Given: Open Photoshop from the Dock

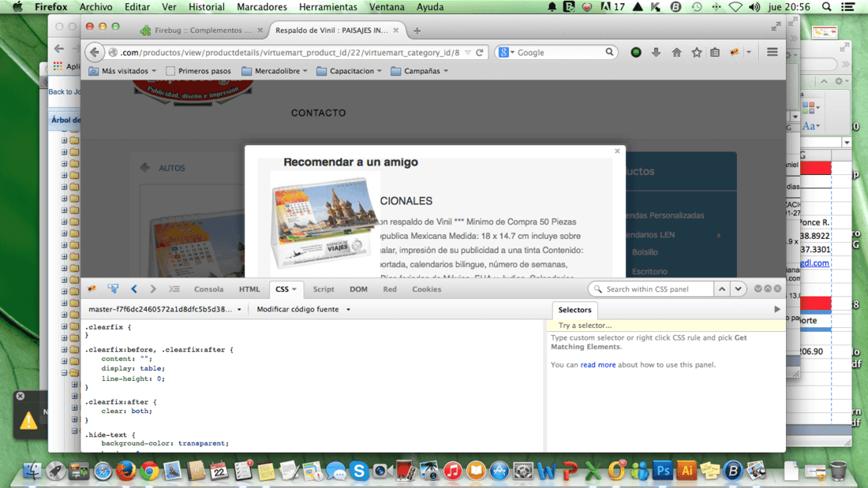Looking at the screenshot, I should [x=663, y=471].
